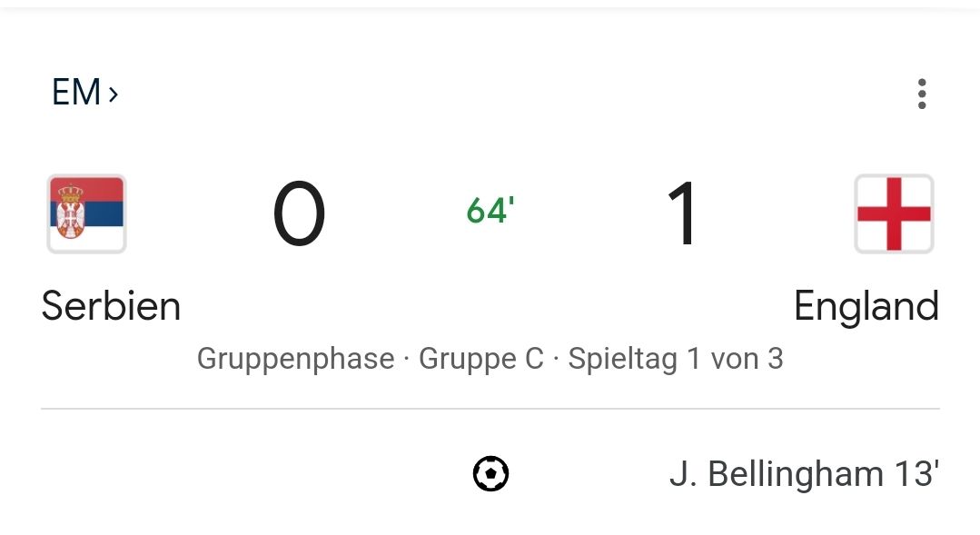Click Serbia's score of 0

coord(299,214)
